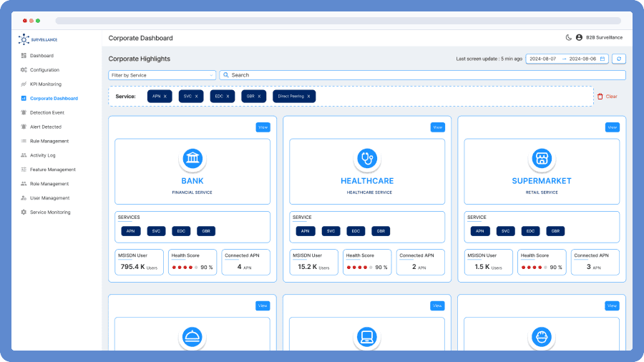The height and width of the screenshot is (362, 644).
Task: Remove the GBR service filter tag
Action: coord(259,97)
